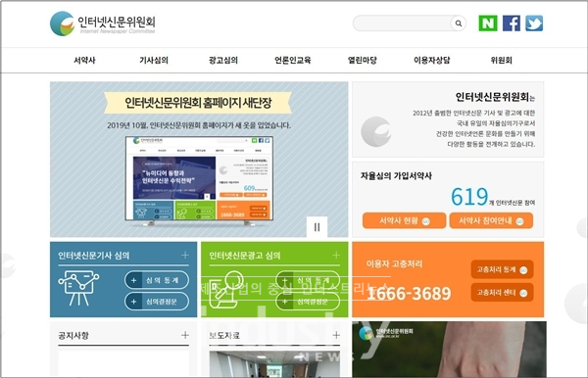The image size is (588, 378).
Task: Expand 공지사항 section with its plus sign
Action: coord(185,335)
